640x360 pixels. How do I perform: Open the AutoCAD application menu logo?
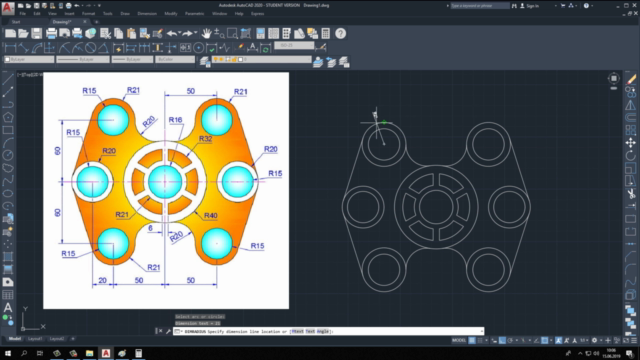coord(8,7)
